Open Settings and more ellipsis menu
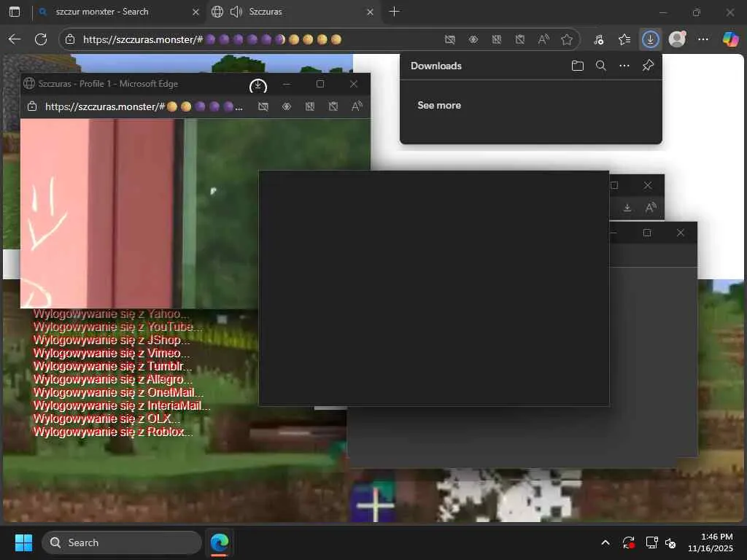This screenshot has width=747, height=560. click(x=703, y=39)
